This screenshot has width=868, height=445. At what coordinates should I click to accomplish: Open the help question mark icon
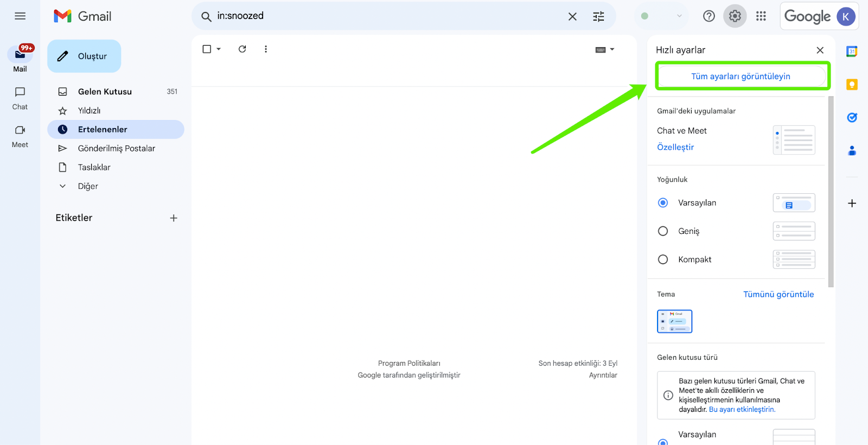[x=709, y=16]
